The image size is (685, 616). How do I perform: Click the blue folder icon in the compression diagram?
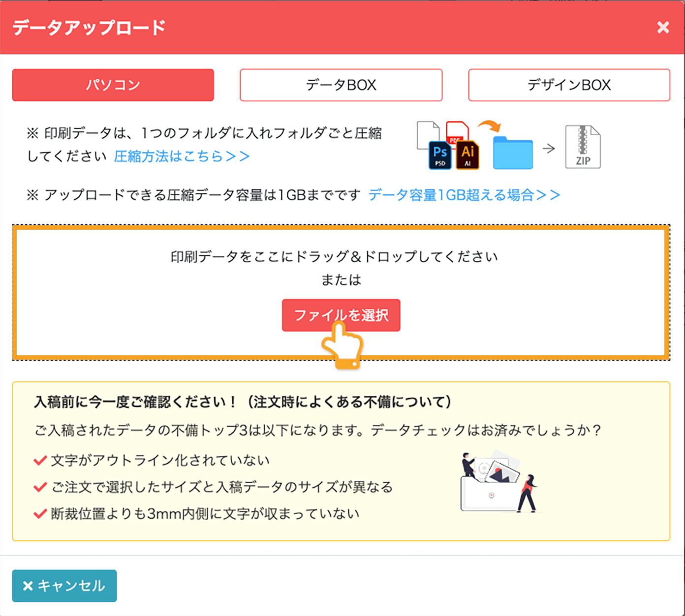[513, 153]
